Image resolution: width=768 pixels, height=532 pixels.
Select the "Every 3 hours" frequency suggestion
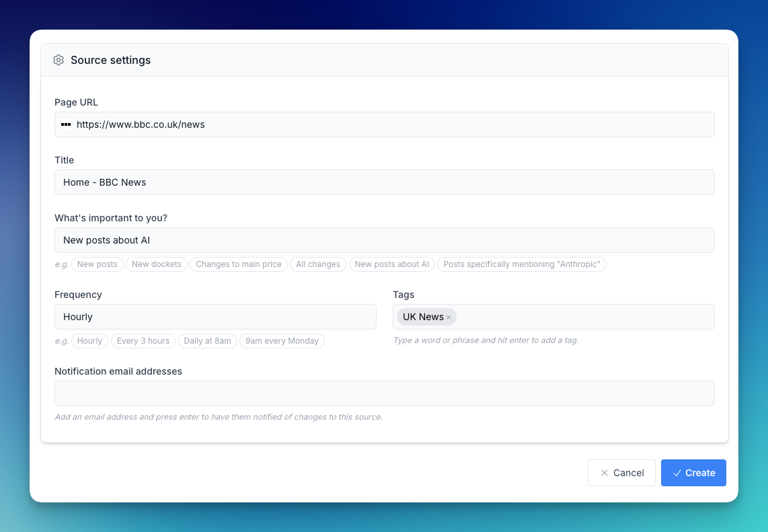[x=143, y=341]
